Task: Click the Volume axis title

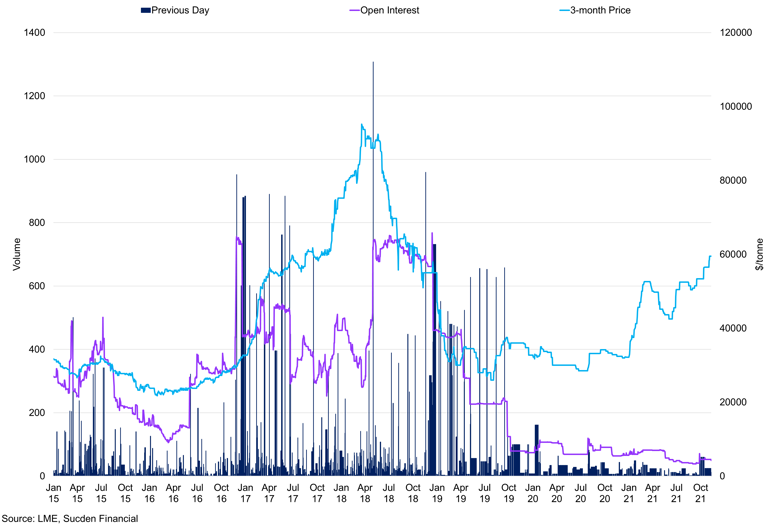Action: (14, 254)
